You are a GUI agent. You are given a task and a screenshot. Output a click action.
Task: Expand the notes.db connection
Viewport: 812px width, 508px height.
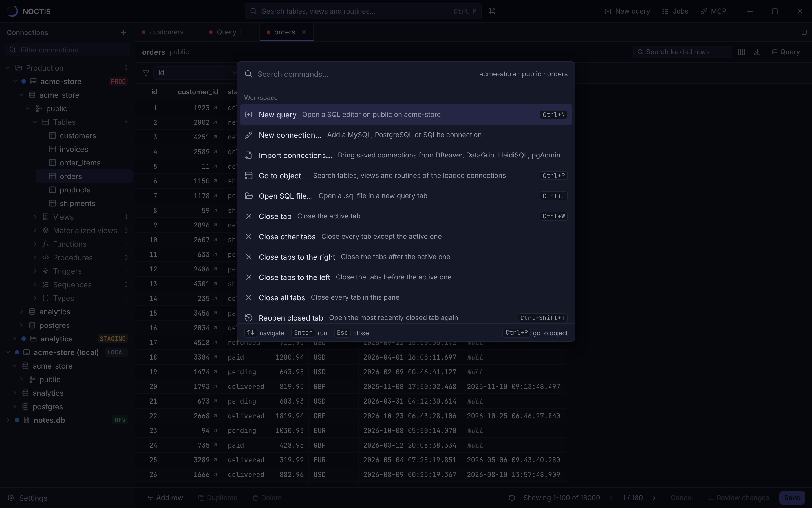8,420
